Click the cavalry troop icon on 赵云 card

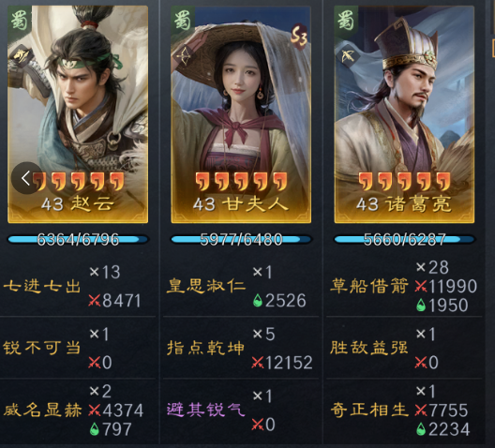coord(22,56)
